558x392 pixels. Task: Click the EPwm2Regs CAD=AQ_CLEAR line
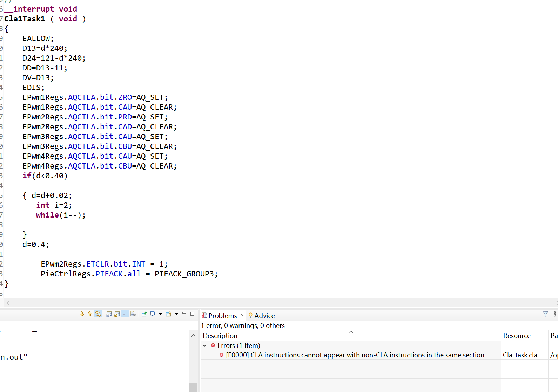[x=100, y=127]
